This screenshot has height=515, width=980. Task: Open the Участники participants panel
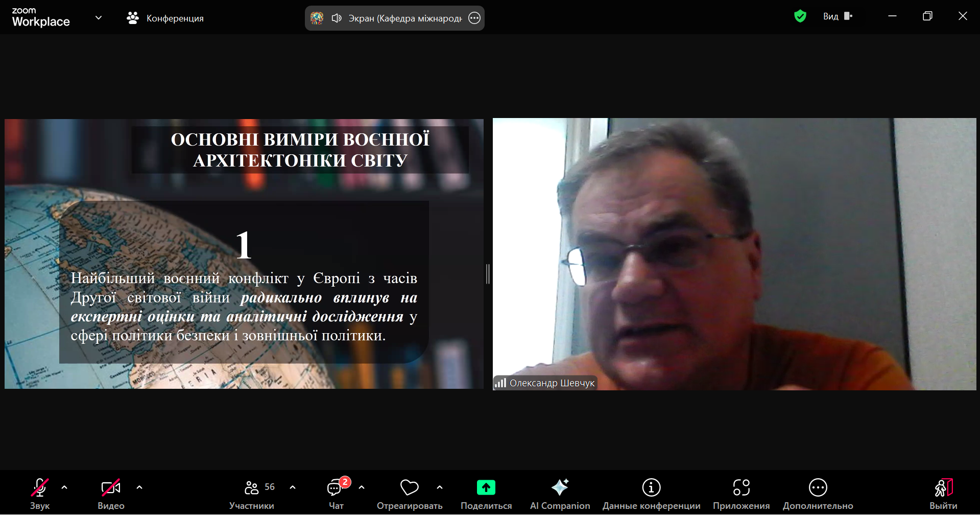pyautogui.click(x=251, y=493)
